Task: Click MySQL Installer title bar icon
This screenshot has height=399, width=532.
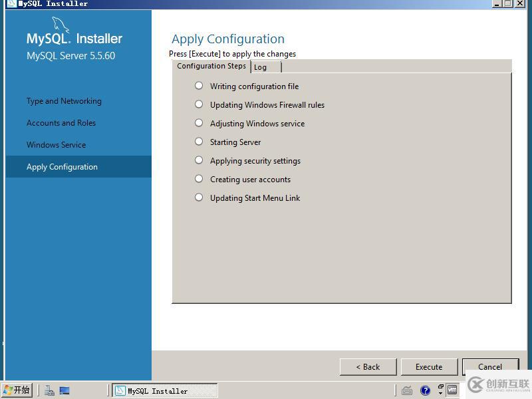Action: pos(12,4)
